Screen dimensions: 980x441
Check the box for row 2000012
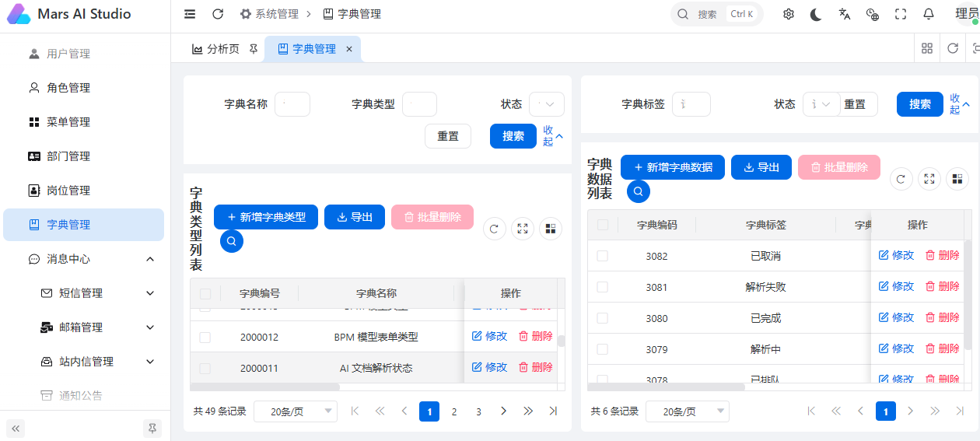click(x=205, y=337)
